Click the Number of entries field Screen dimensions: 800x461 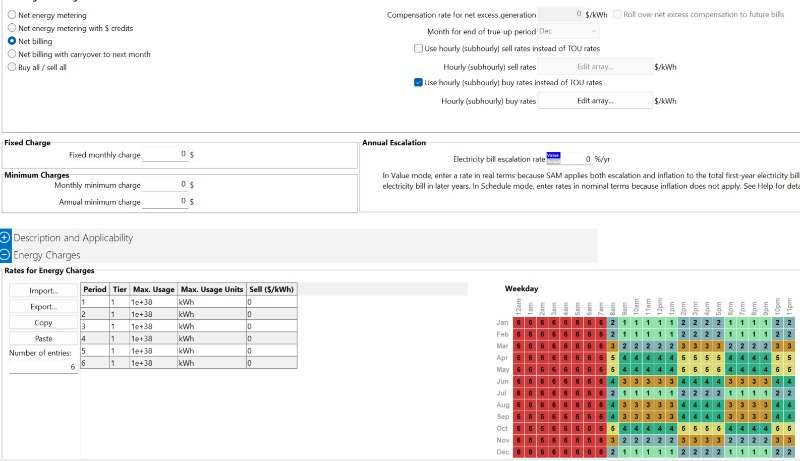click(x=43, y=367)
